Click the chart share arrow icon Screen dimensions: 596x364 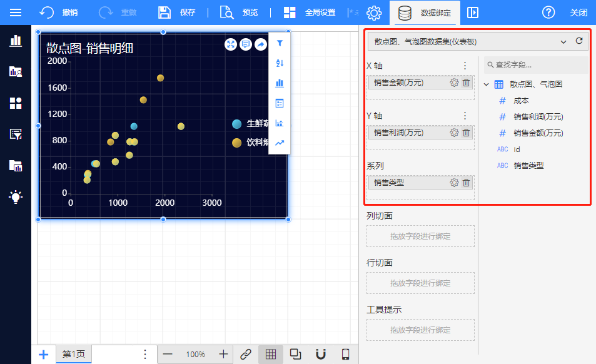click(261, 44)
